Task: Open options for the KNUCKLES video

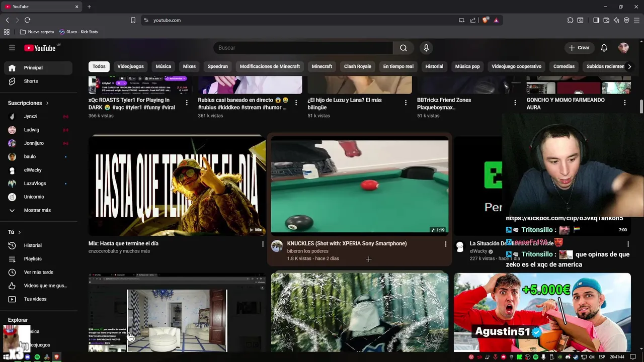Action: 445,244
